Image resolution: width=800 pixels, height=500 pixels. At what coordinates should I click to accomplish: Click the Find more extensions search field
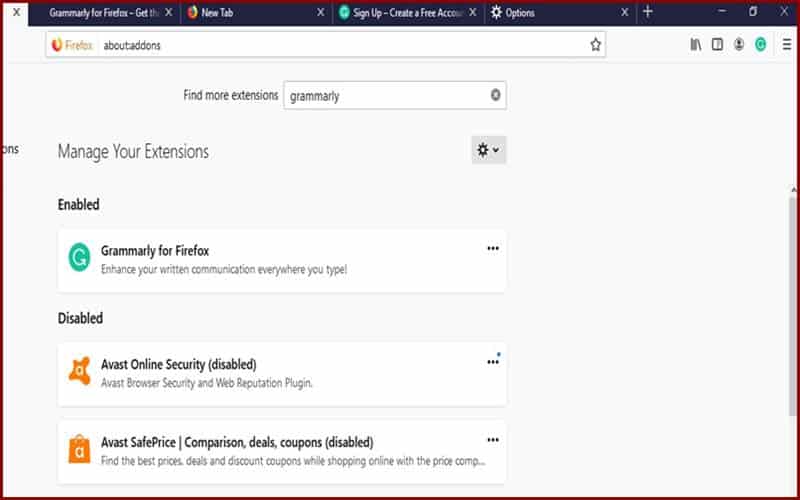395,95
